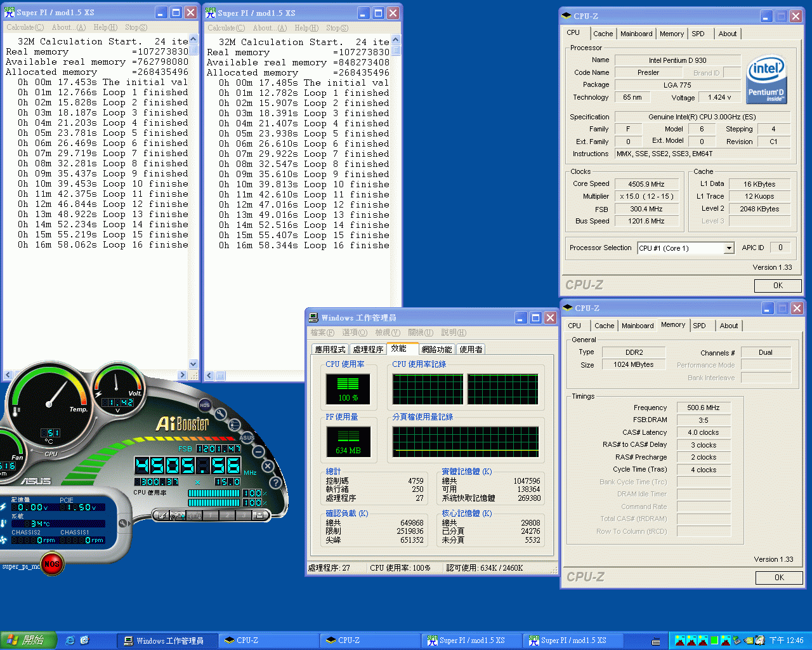Click the floppy save profile icon in Ai Booster
The width and height of the screenshot is (812, 650).
pyautogui.click(x=259, y=515)
